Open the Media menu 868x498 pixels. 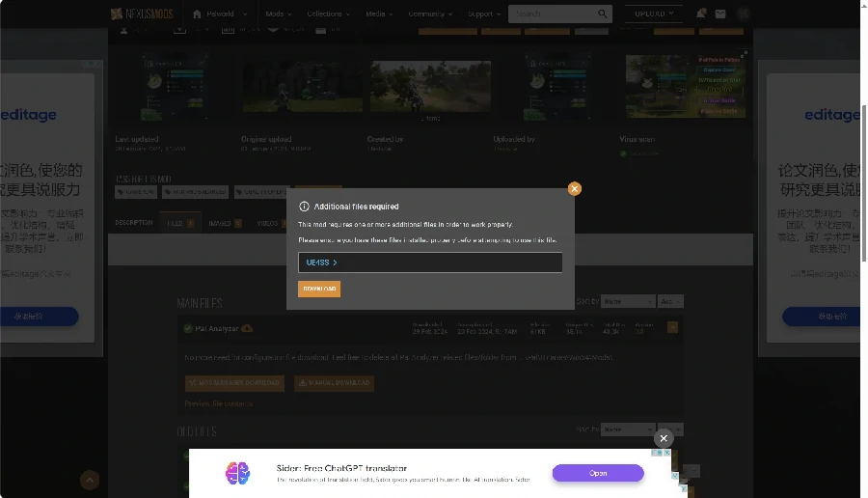(379, 14)
